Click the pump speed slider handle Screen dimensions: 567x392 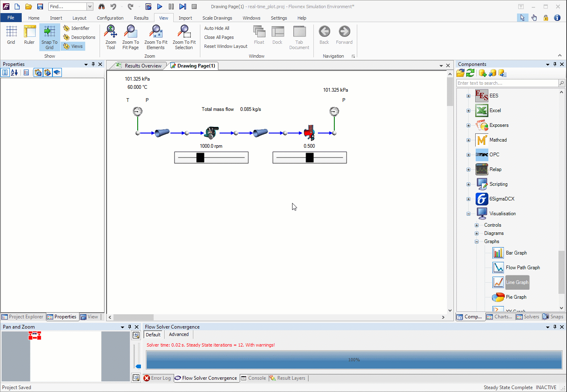200,158
